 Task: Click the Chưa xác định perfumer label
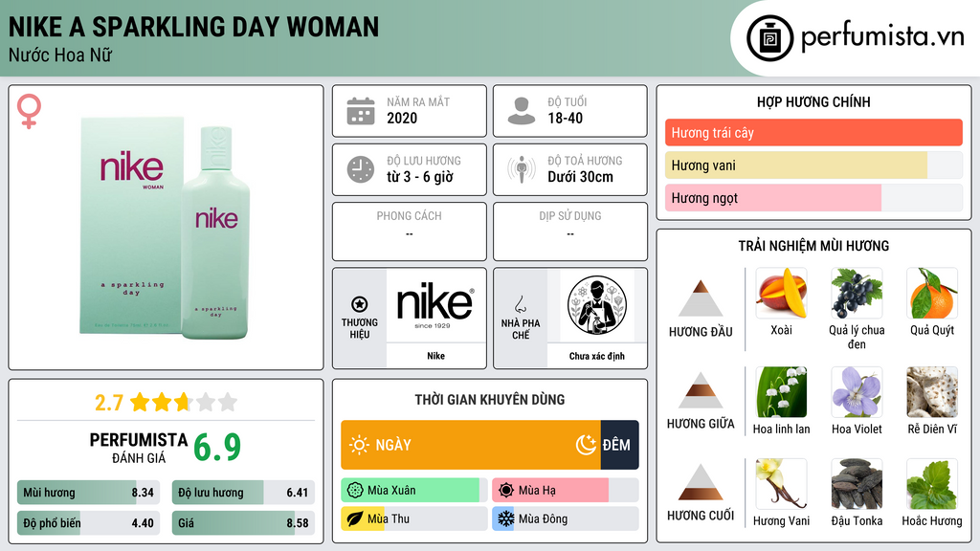click(x=597, y=356)
